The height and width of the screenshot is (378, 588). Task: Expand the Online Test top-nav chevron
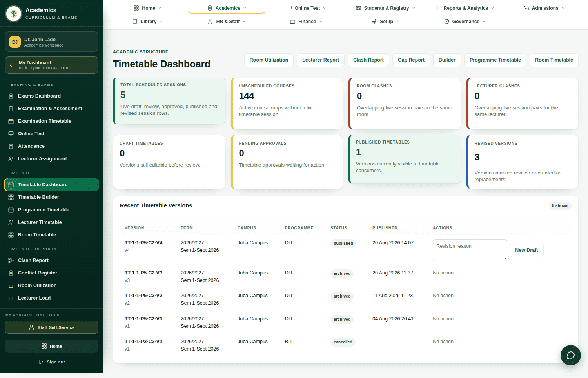click(x=325, y=8)
